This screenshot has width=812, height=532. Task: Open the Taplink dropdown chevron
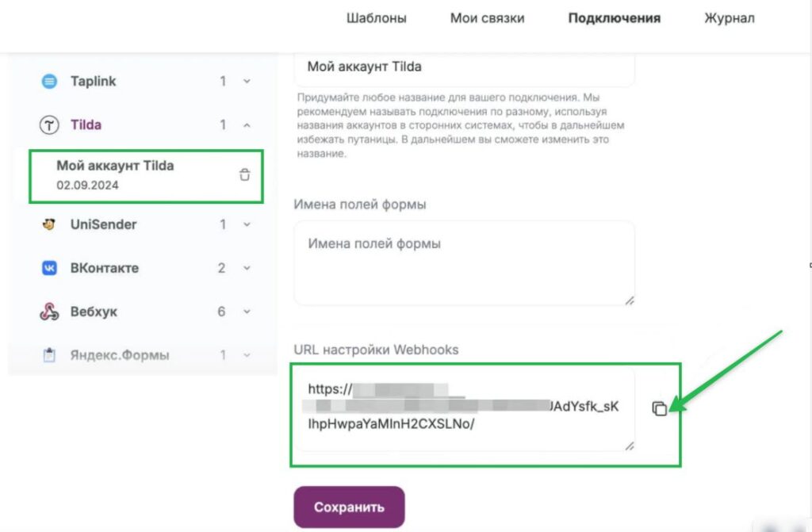[247, 81]
